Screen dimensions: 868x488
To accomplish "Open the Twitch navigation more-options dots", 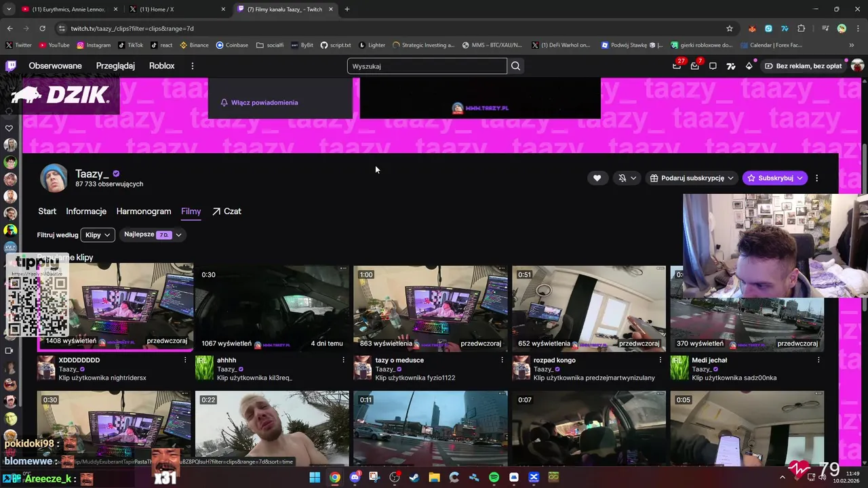I will tap(193, 66).
